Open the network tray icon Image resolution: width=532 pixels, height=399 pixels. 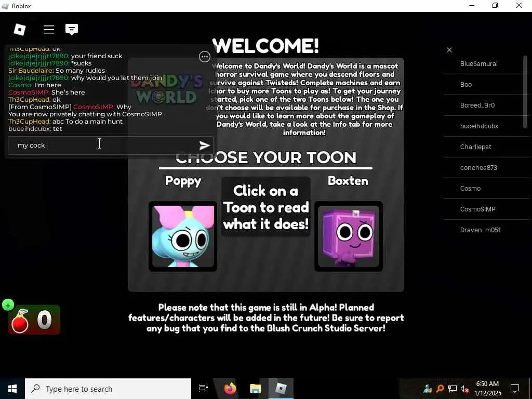(x=453, y=389)
